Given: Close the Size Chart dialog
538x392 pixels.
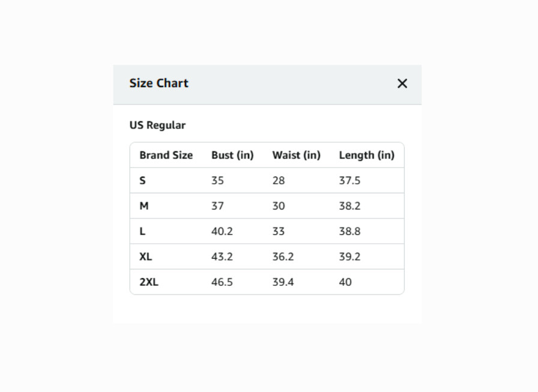Looking at the screenshot, I should [x=402, y=83].
